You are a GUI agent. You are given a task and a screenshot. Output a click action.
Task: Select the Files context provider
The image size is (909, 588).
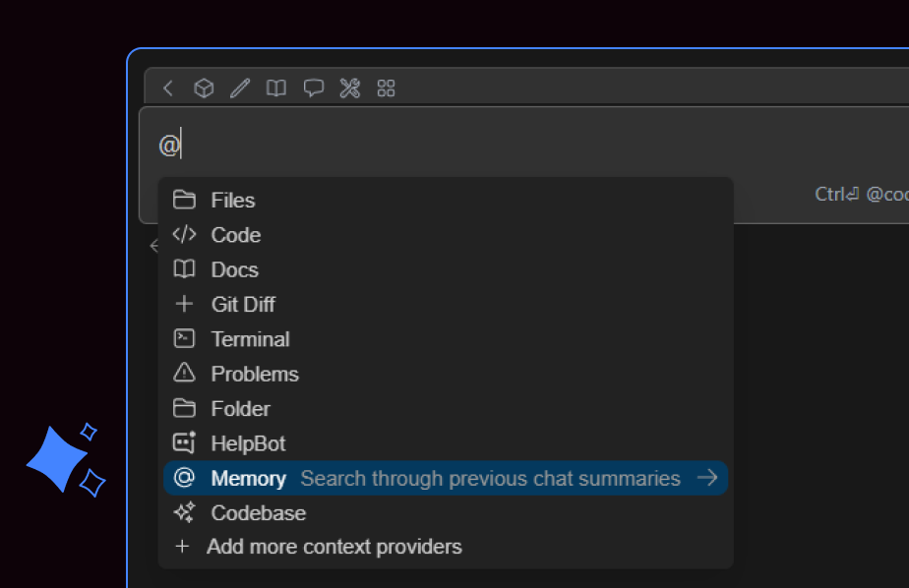[x=233, y=200]
